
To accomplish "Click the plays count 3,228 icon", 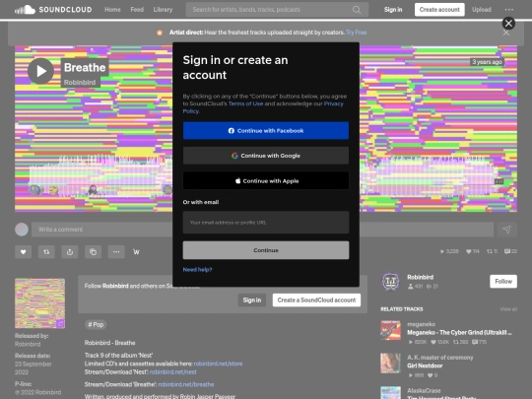I will (442, 251).
